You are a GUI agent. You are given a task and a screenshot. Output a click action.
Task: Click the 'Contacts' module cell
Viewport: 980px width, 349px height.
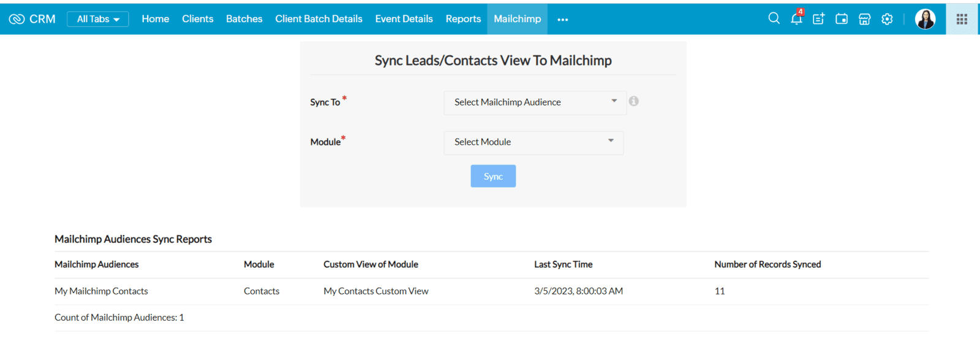point(262,291)
